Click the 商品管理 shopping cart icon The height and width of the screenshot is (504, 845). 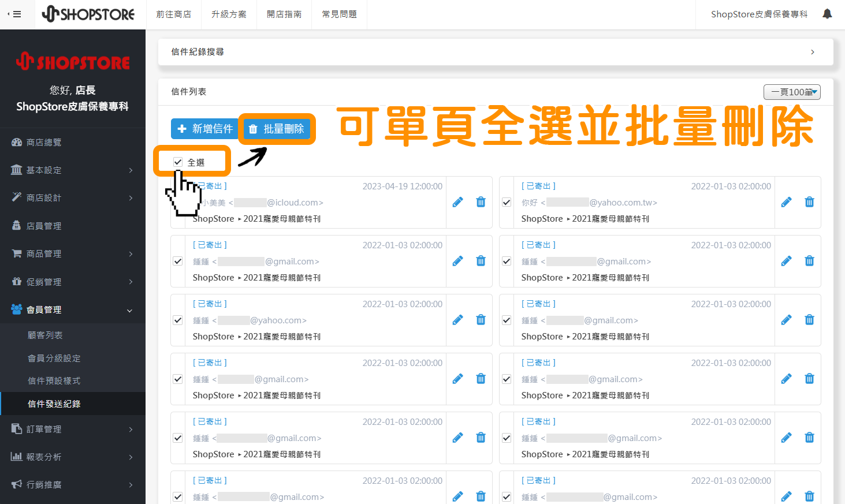point(17,253)
